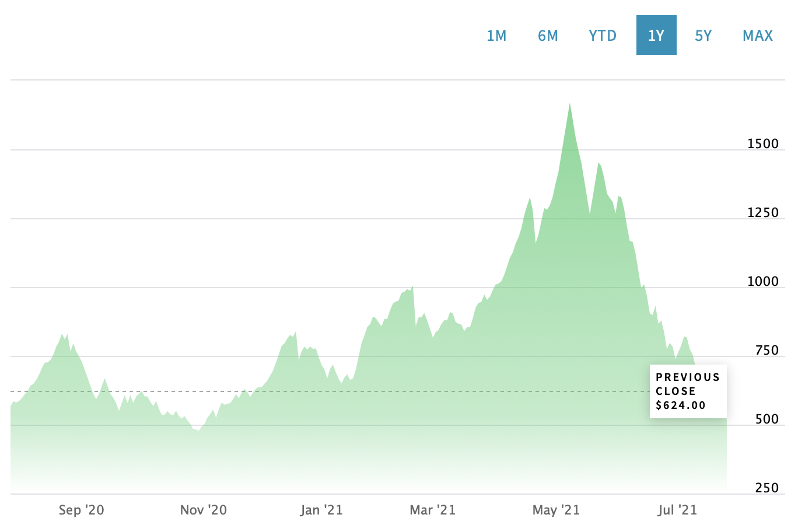Viewport: 791px width, 532px height.
Task: Select the Nov '20 date label
Action: (x=203, y=510)
